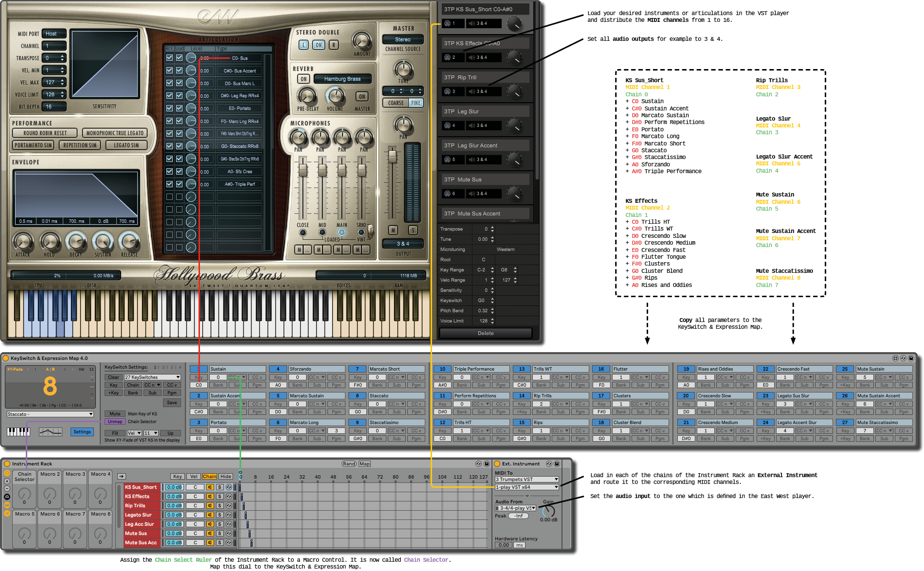
Task: Open the Staccato articulation dropdown
Action: [x=50, y=414]
